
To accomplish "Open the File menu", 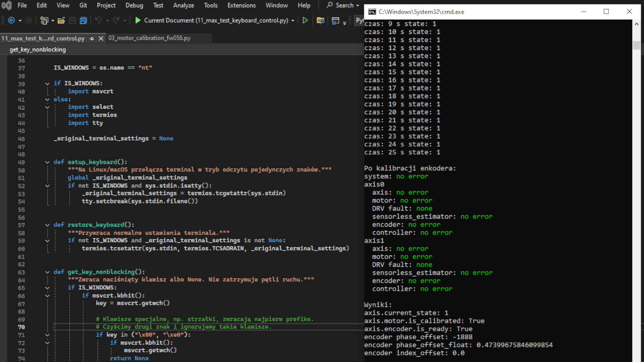I will pyautogui.click(x=22, y=5).
